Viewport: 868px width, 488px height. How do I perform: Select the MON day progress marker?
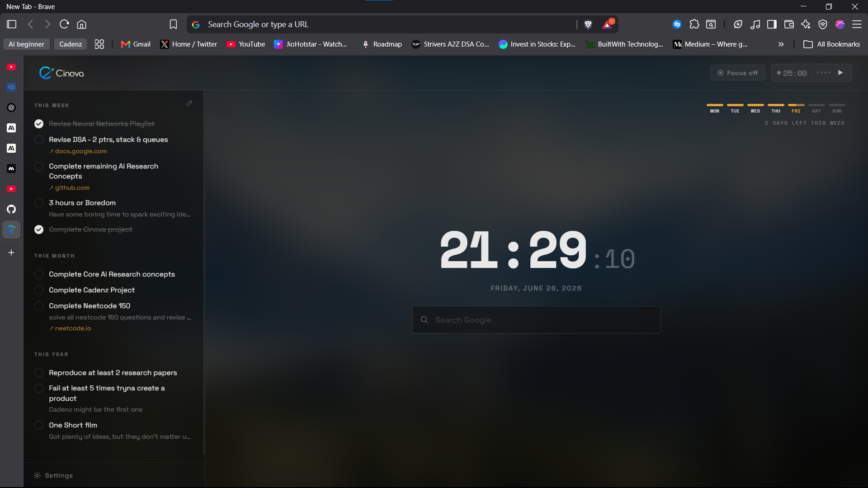click(715, 108)
